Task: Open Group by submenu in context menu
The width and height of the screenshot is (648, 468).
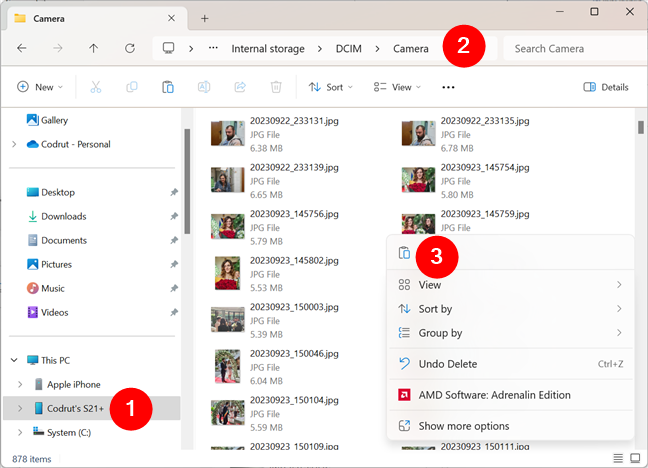Action: 510,333
